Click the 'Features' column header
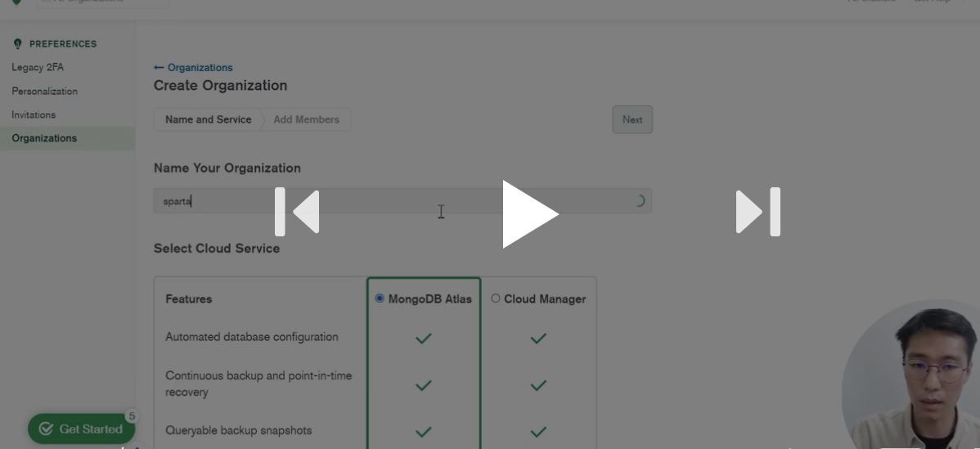 click(189, 299)
